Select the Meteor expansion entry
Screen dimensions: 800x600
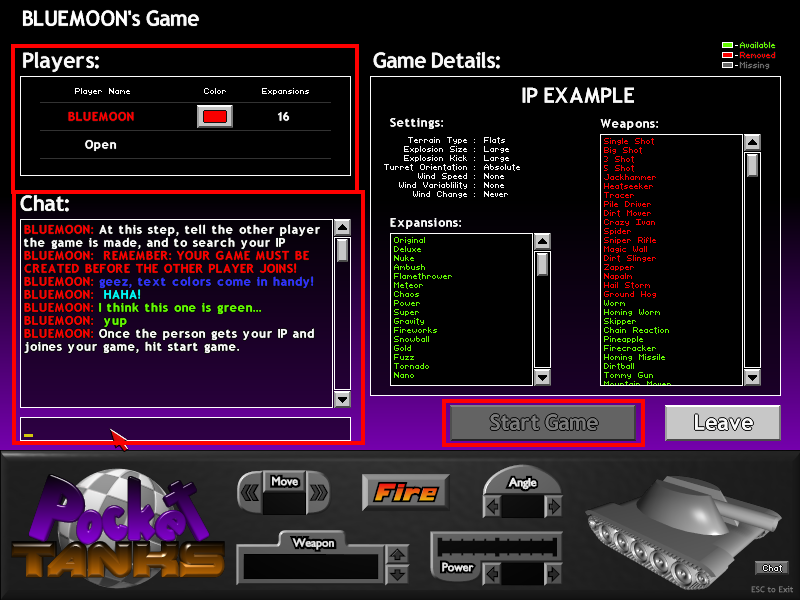coord(408,286)
